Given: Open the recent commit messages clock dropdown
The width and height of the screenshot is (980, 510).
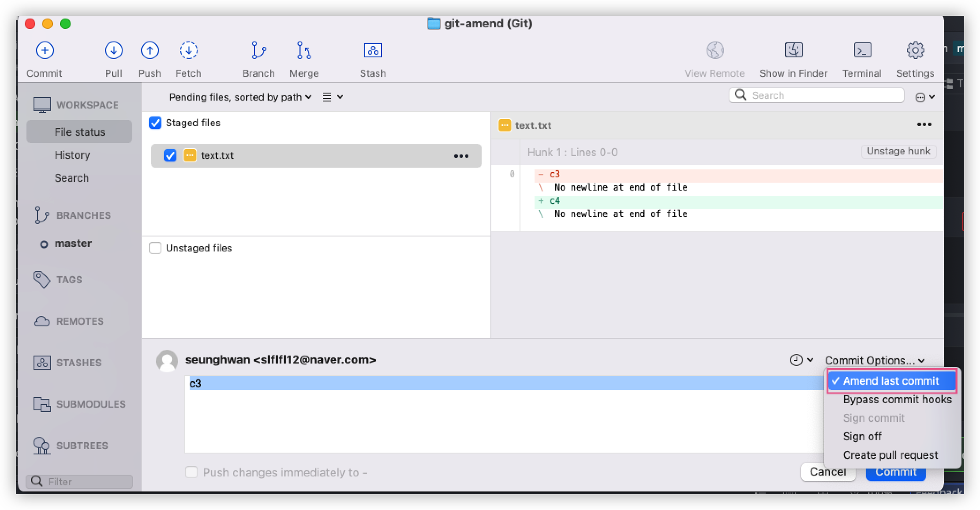Looking at the screenshot, I should 801,360.
